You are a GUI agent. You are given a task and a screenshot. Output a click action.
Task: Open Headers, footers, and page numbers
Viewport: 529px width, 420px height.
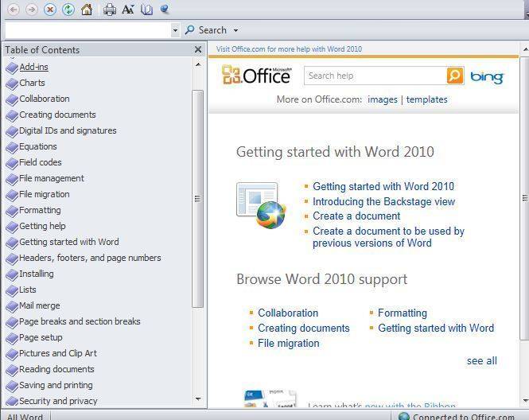pyautogui.click(x=90, y=258)
